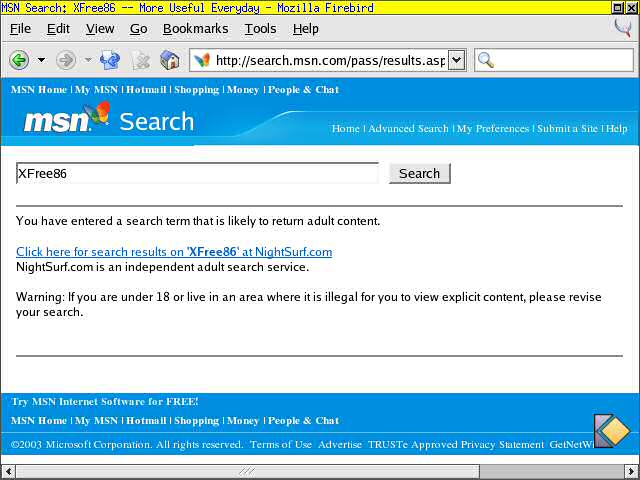
Task: Click the Back navigation arrow
Action: pyautogui.click(x=19, y=60)
